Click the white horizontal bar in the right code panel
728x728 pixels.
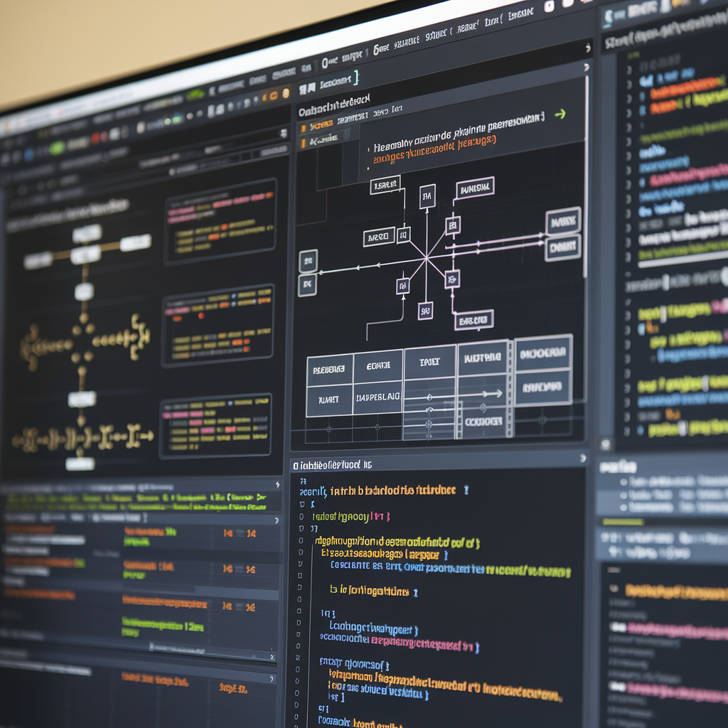[x=682, y=262]
